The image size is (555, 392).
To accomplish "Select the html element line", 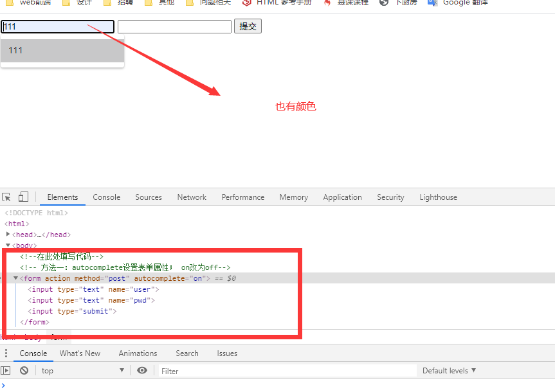I will coord(17,224).
